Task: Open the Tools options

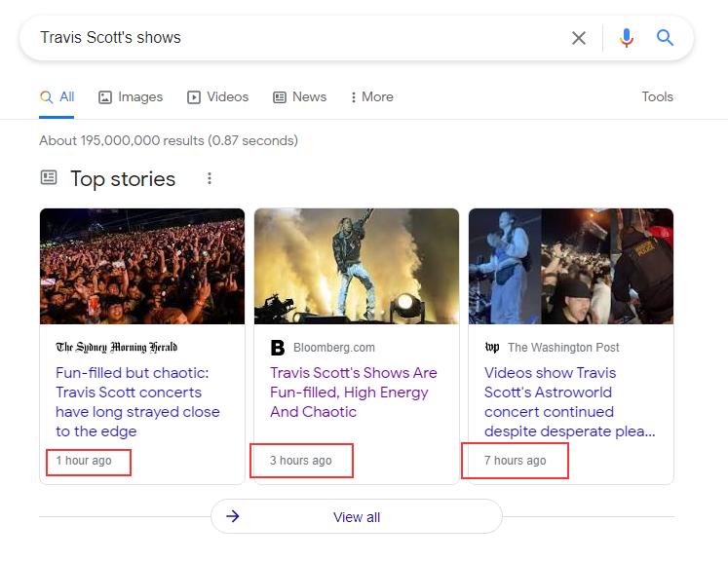Action: tap(657, 97)
